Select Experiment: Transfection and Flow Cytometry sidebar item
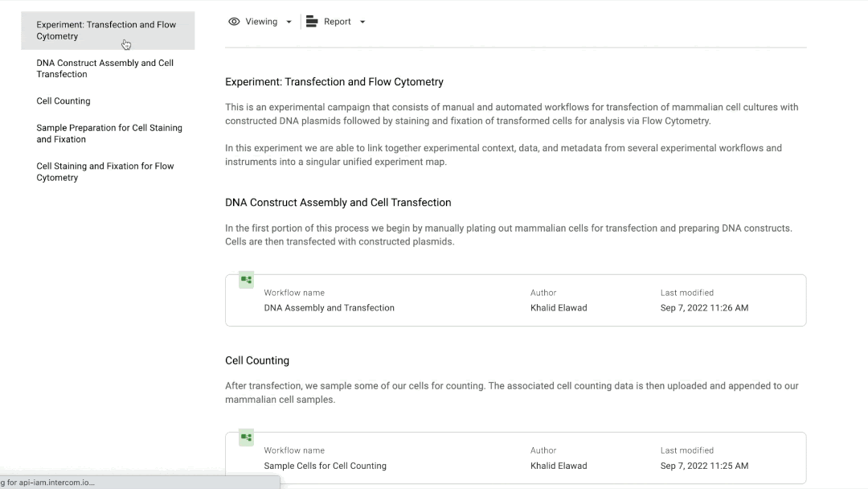 coord(106,31)
